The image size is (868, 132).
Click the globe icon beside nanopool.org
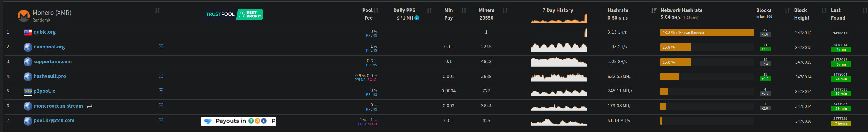tap(28, 47)
